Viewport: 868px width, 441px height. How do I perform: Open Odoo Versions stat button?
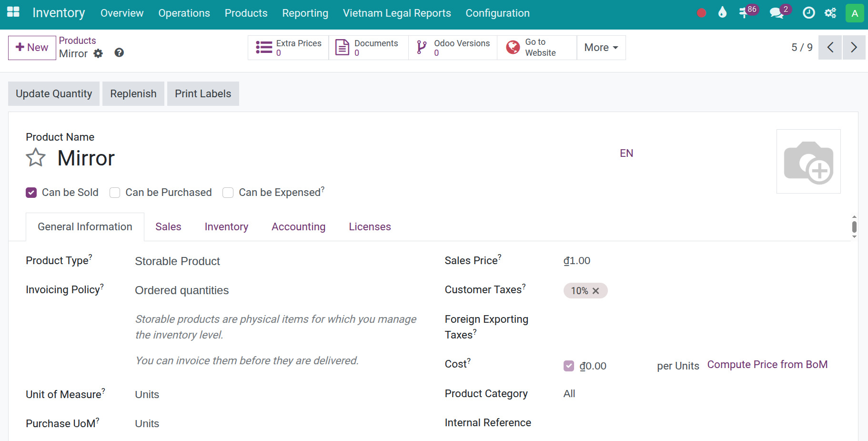click(x=453, y=48)
